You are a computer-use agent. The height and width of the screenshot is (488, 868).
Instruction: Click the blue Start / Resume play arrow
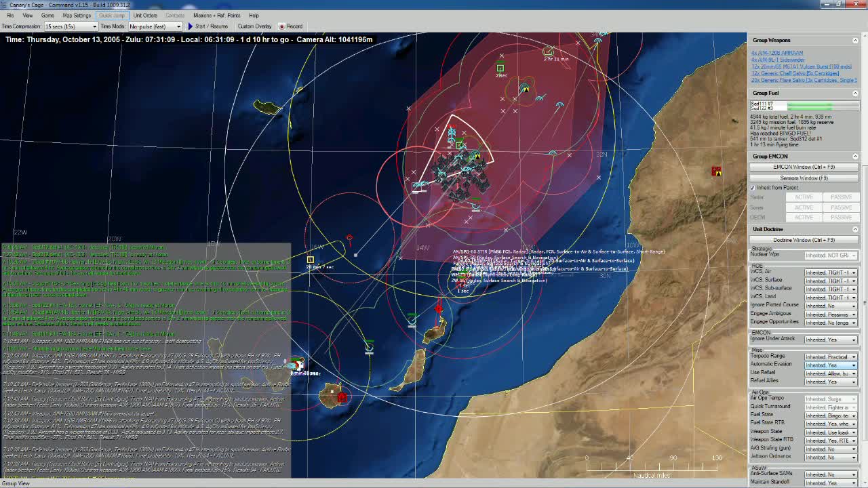click(x=191, y=26)
